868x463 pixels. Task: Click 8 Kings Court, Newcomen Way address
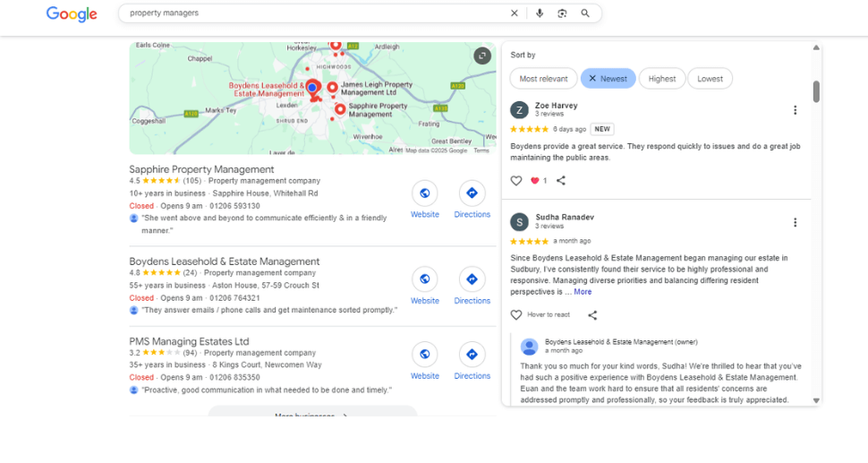click(267, 365)
